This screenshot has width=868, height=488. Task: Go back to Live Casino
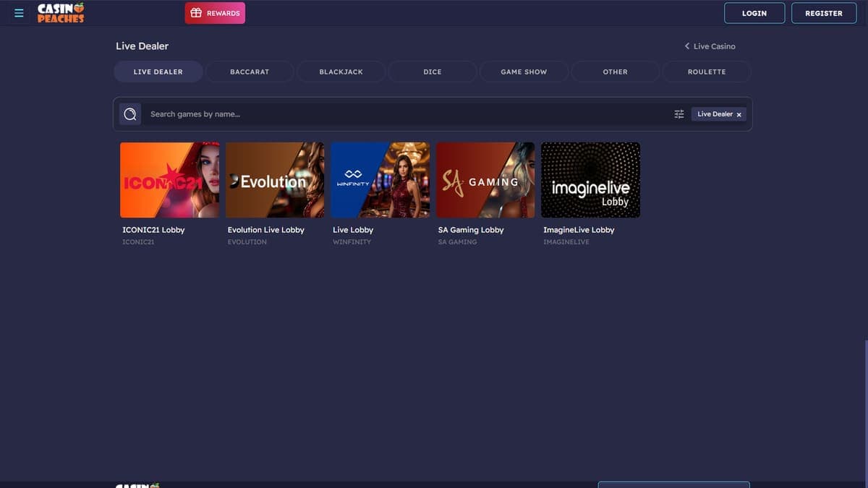click(x=710, y=46)
